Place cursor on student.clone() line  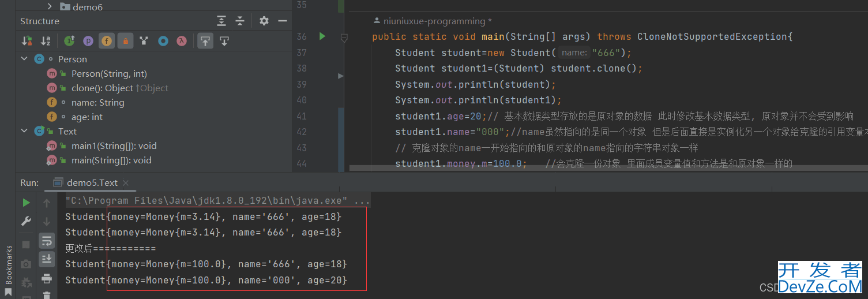pyautogui.click(x=518, y=68)
